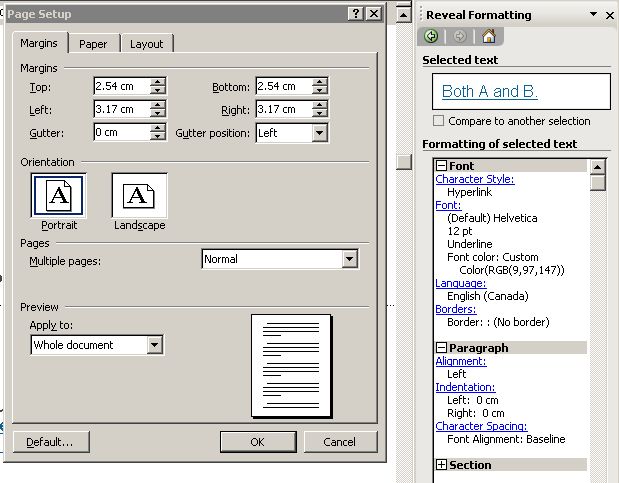Viewport: 619px width, 483px height.
Task: Click the Page Setup help question mark
Action: click(355, 14)
